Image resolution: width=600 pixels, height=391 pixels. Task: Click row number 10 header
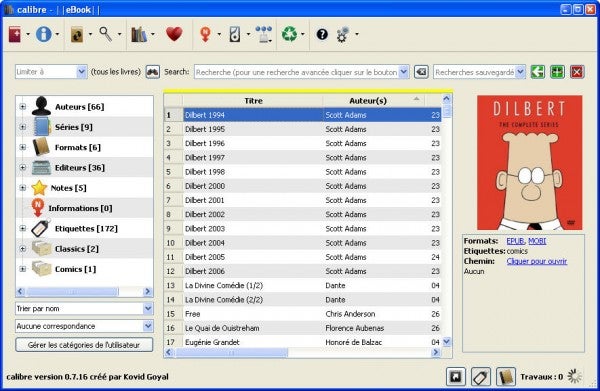click(x=173, y=243)
